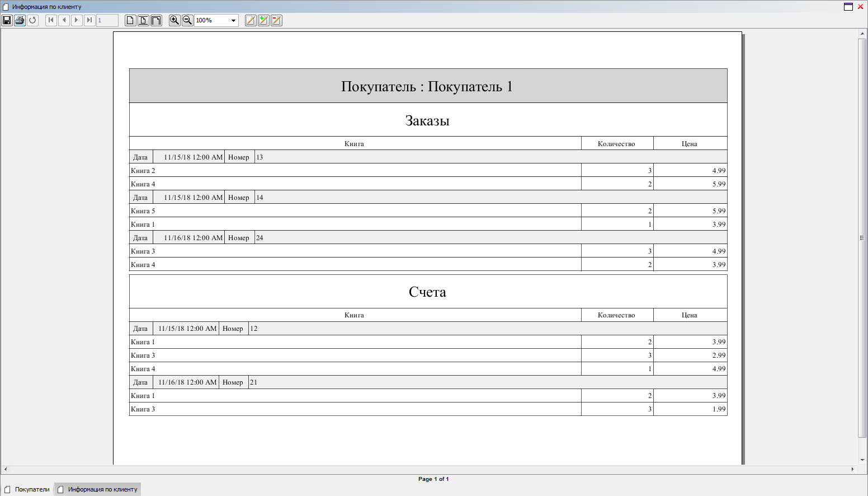The width and height of the screenshot is (868, 496).
Task: Click the vertical scrollbar down arrow
Action: point(862,460)
